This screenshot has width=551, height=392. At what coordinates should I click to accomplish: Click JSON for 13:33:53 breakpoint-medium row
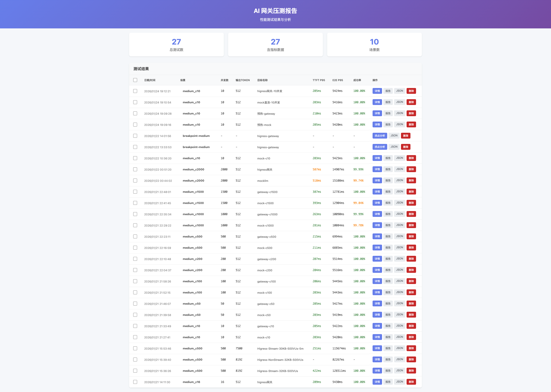coord(394,147)
